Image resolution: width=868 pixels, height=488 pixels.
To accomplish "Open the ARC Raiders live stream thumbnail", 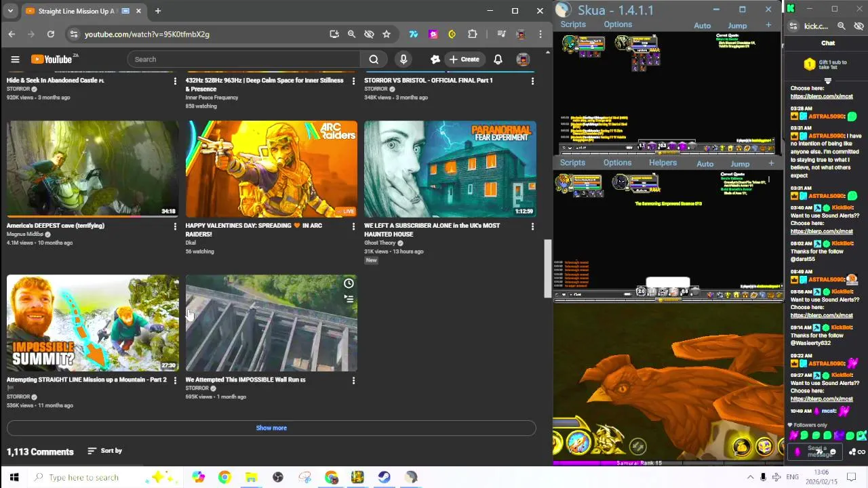I will tap(271, 169).
